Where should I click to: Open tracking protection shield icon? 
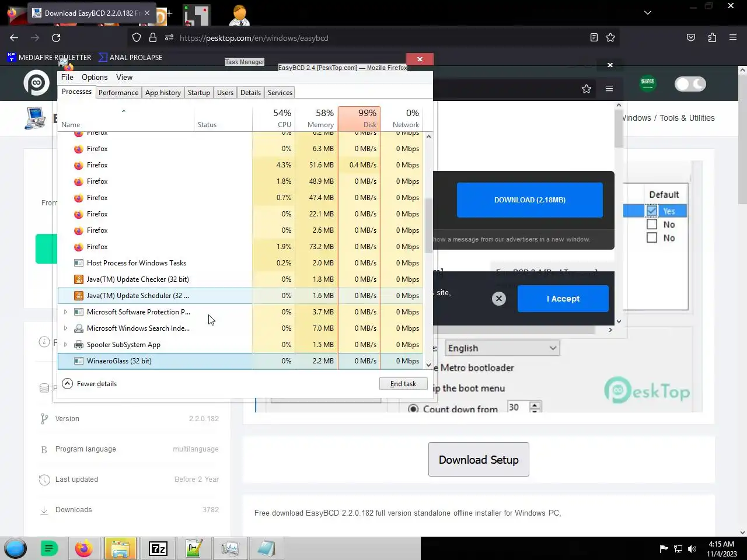tap(137, 38)
